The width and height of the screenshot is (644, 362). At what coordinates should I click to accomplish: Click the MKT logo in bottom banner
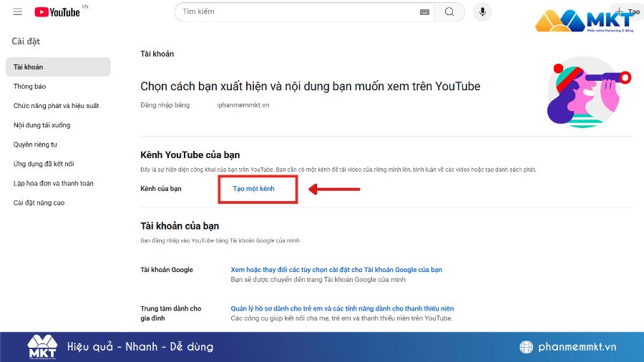click(x=42, y=347)
